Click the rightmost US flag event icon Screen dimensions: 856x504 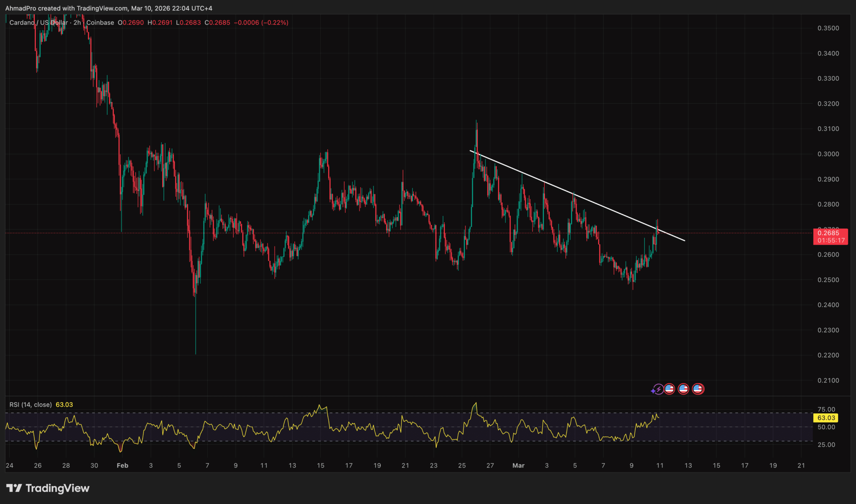[698, 389]
